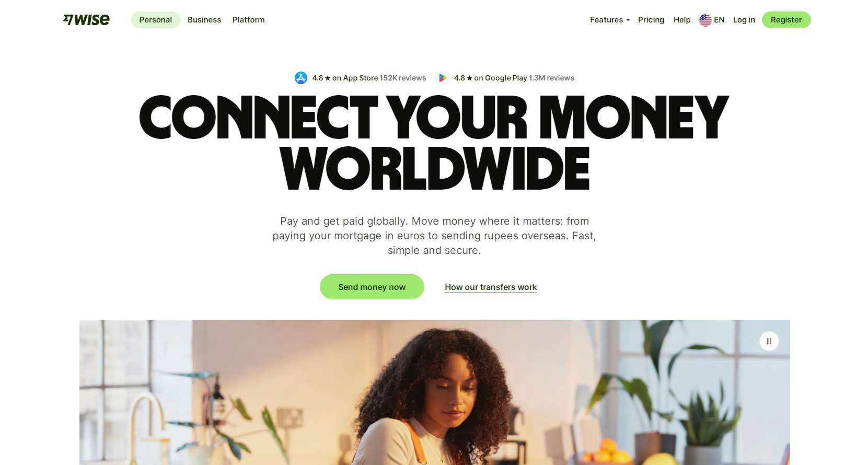The width and height of the screenshot is (868, 465).
Task: Open the 4.8 App Store rating link
Action: 361,78
